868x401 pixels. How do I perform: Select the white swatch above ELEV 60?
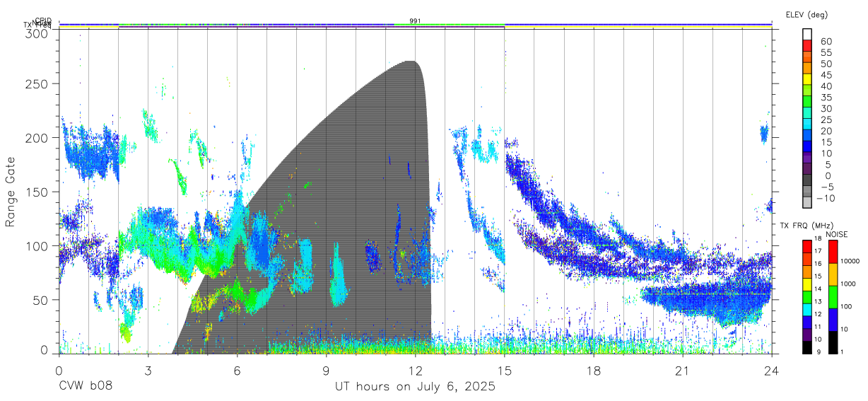(x=807, y=35)
